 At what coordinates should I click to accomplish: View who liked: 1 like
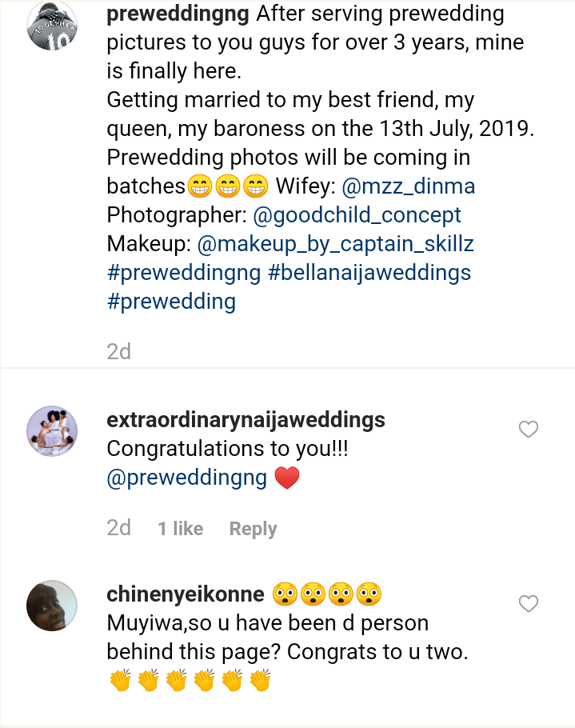click(180, 529)
